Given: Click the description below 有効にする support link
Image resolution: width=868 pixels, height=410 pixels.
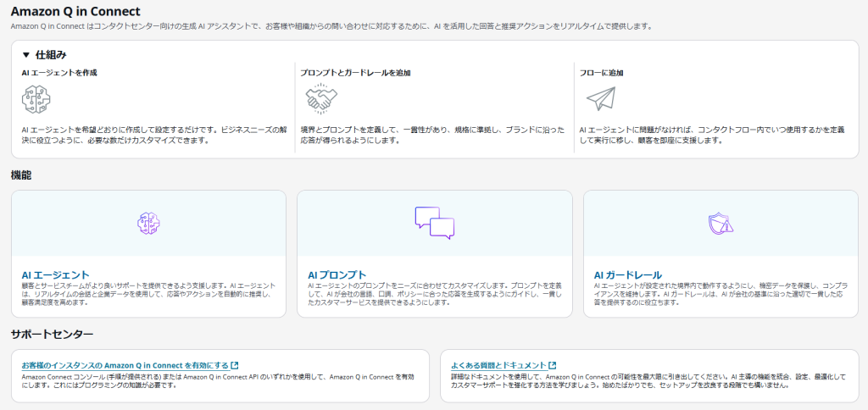Looking at the screenshot, I should pos(218,380).
